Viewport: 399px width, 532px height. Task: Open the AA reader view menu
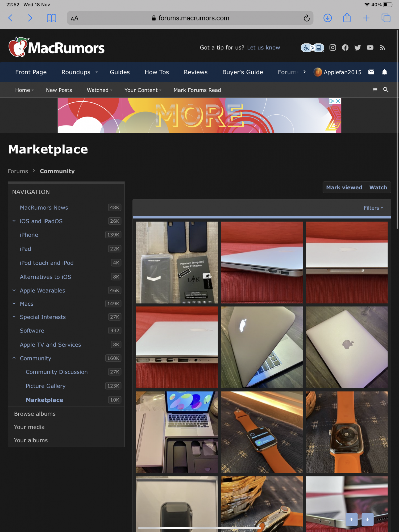point(74,18)
